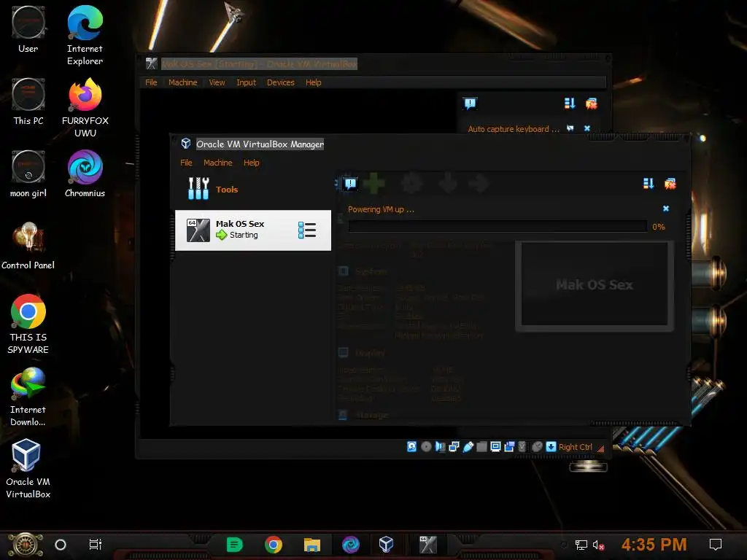Screen dimensions: 747x560
Task: Open the User desktop icon
Action: coord(28,29)
